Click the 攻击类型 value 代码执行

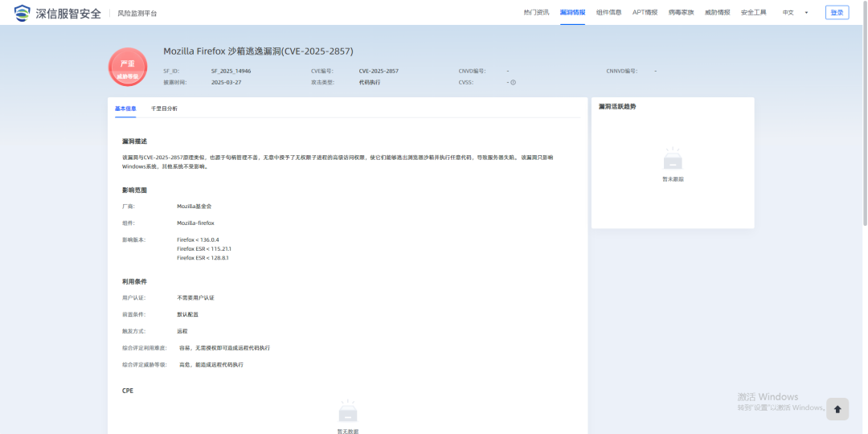click(369, 83)
